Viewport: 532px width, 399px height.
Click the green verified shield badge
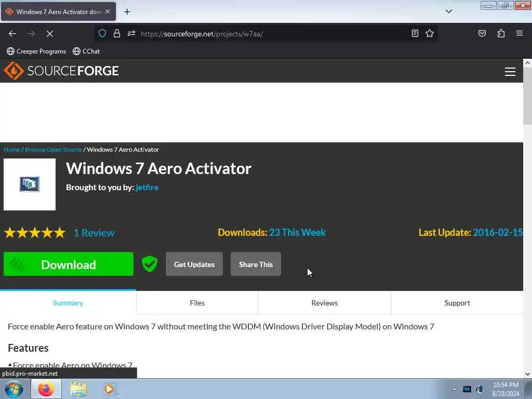150,264
